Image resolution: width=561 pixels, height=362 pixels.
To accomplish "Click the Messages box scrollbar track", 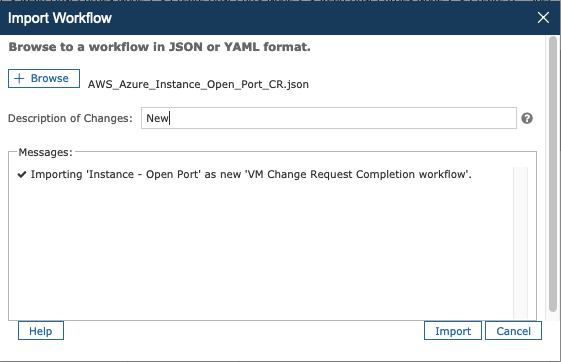I will click(520, 243).
